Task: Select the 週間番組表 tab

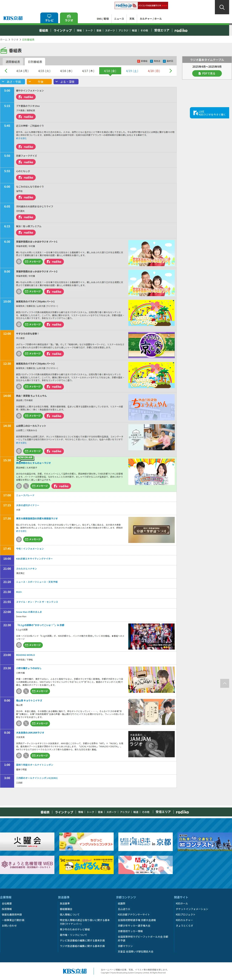Action: point(13,62)
